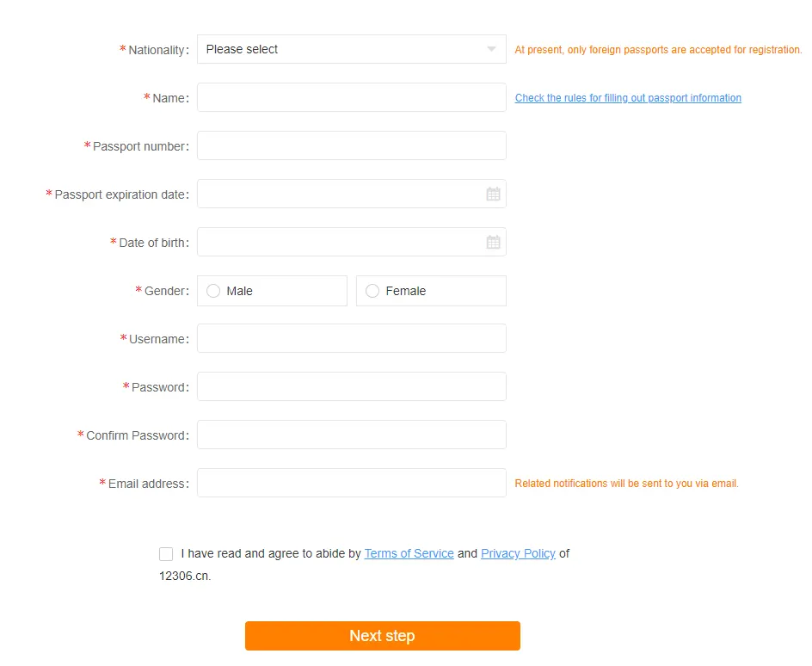Click into the Password field
Image resolution: width=812 pixels, height=666 pixels.
[x=351, y=386]
